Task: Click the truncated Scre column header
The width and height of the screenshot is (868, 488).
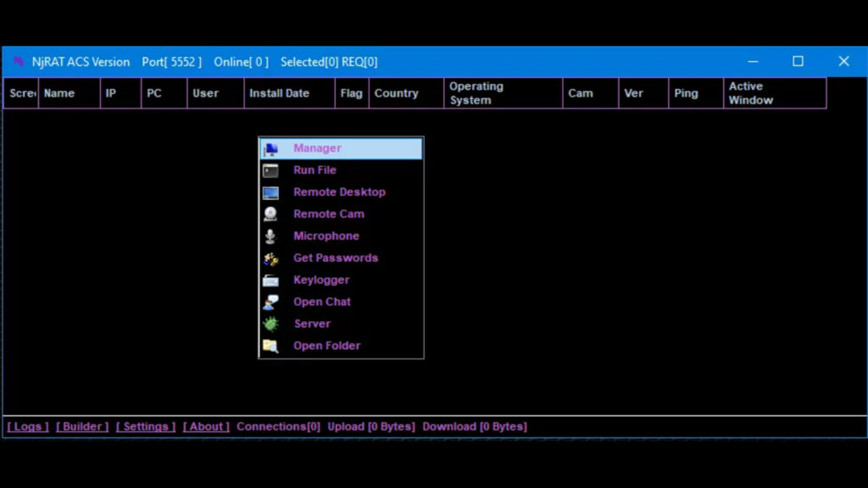Action: pyautogui.click(x=21, y=93)
